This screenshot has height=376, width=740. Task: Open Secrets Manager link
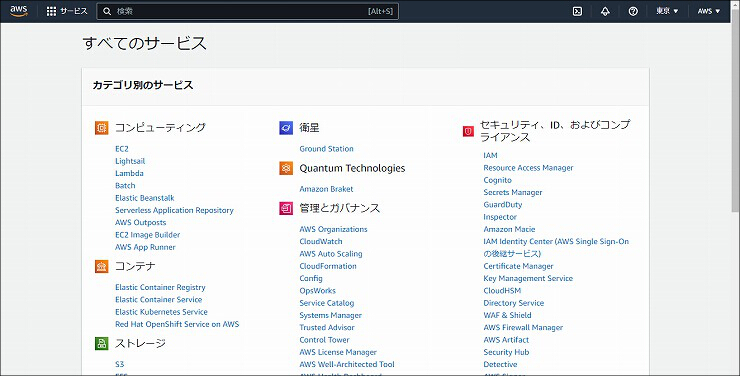click(513, 192)
